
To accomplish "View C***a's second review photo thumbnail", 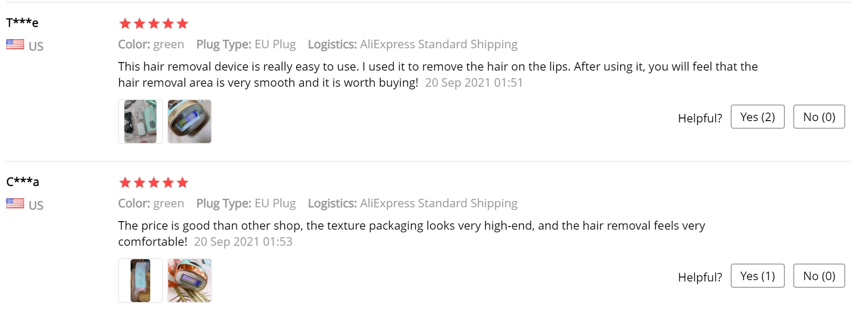I will (x=190, y=281).
